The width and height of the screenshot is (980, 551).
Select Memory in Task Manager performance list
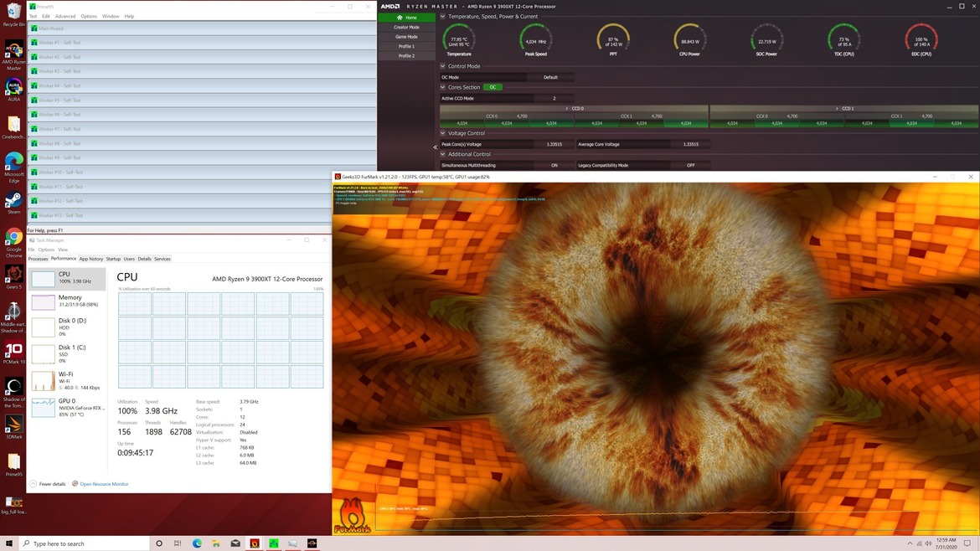[x=68, y=301]
